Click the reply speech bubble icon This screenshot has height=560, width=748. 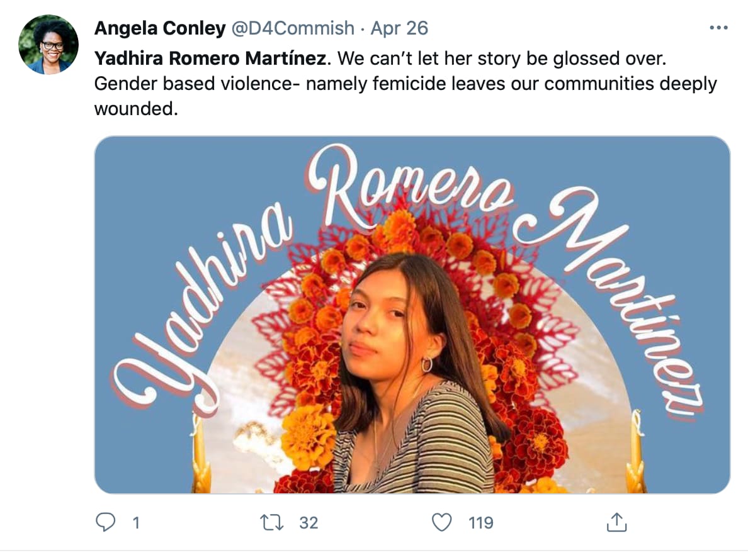click(x=105, y=522)
